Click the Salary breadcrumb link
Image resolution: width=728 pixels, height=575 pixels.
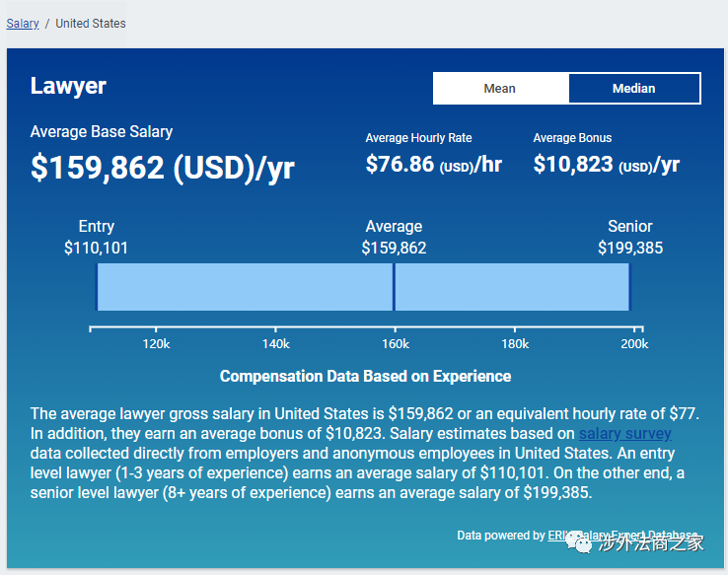pyautogui.click(x=23, y=23)
